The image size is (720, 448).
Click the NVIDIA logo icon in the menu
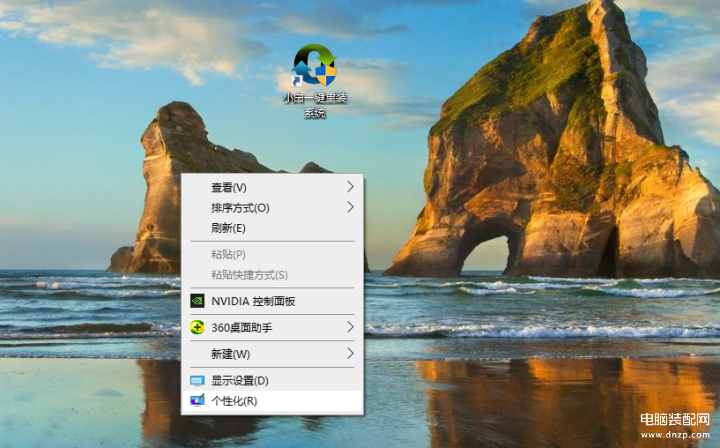click(197, 301)
